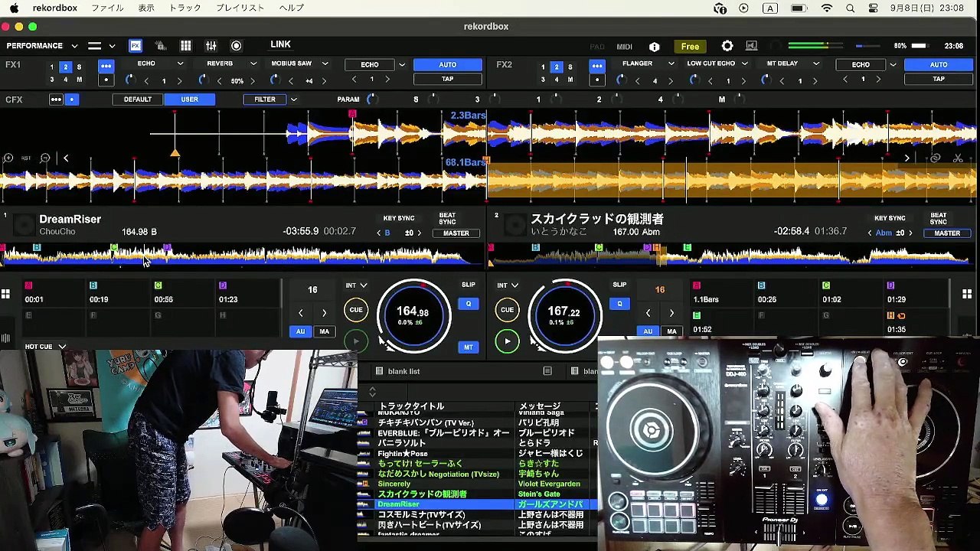Screen dimensions: 980x551
Task: Open FX2 multi-mode dots button
Action: click(x=597, y=67)
